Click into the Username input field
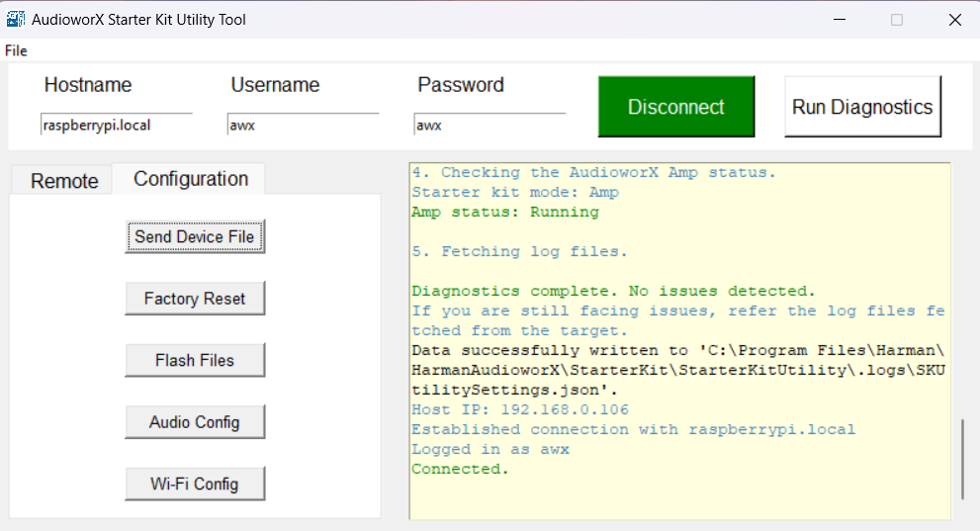Viewport: 980px width, 531px height. (x=304, y=125)
